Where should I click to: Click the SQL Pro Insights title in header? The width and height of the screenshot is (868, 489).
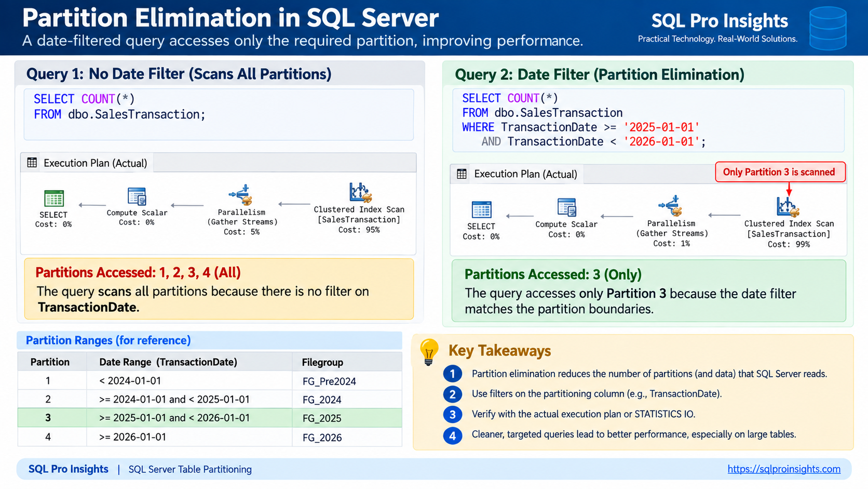click(x=720, y=21)
